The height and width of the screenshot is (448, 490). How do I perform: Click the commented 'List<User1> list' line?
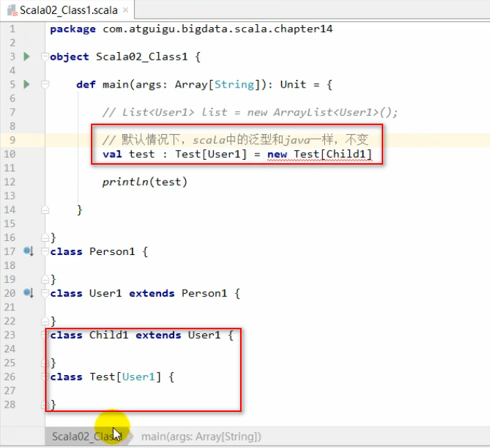point(250,113)
